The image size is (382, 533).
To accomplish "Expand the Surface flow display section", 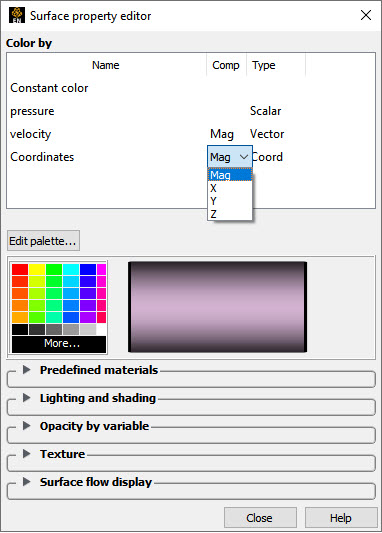I will pos(27,482).
